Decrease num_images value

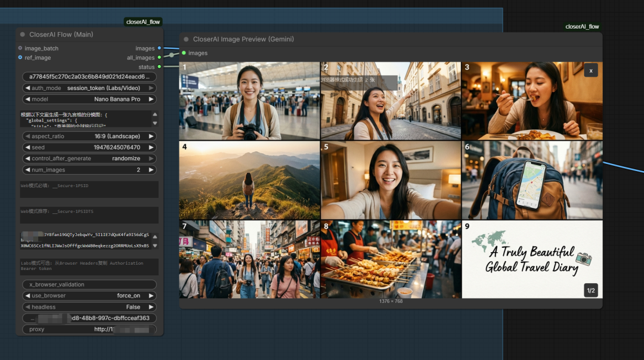(27, 169)
